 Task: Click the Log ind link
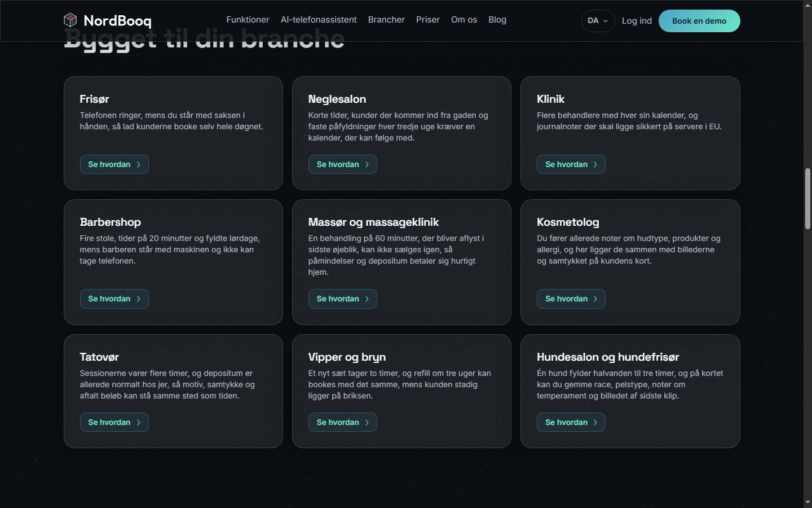(637, 21)
